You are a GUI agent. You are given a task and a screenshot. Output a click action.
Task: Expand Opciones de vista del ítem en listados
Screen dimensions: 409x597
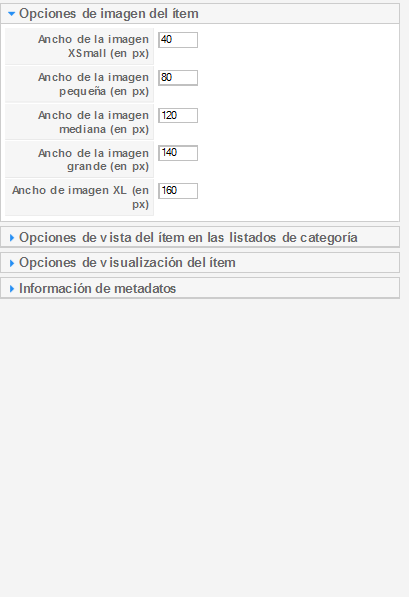[x=200, y=237]
